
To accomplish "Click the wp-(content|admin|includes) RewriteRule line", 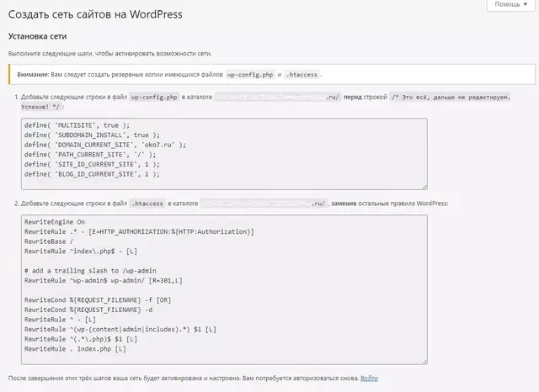I will coord(120,330).
